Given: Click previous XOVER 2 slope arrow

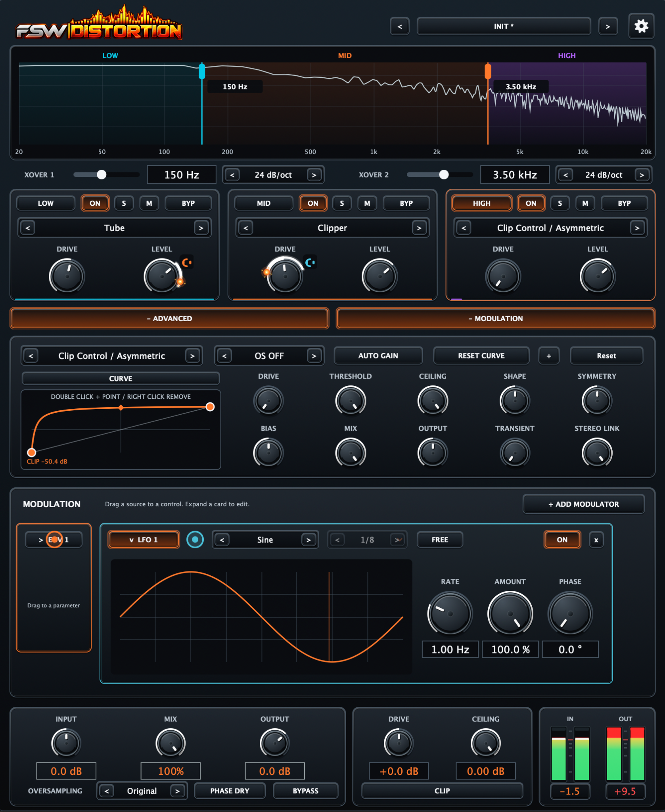Looking at the screenshot, I should point(566,175).
